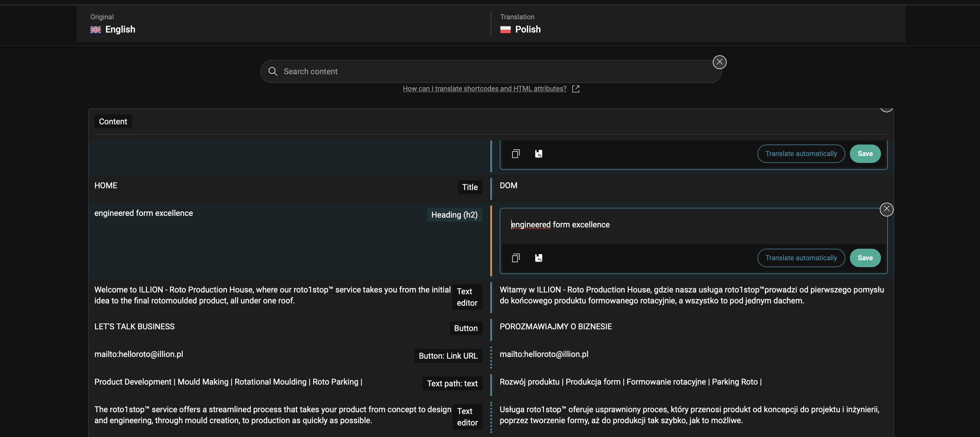Open the DOM translation for HOME
Screen dimensions: 980x437
click(x=508, y=186)
